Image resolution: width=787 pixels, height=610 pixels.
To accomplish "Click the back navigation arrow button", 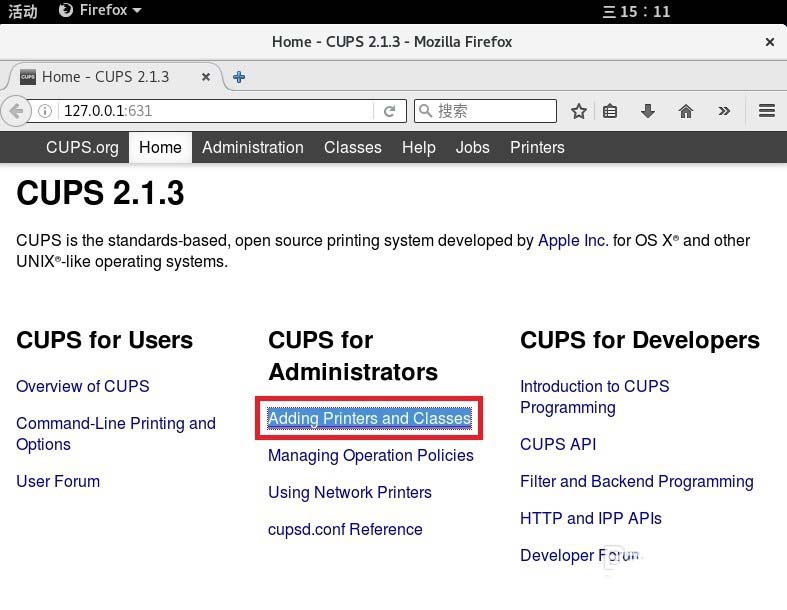I will coord(16,111).
